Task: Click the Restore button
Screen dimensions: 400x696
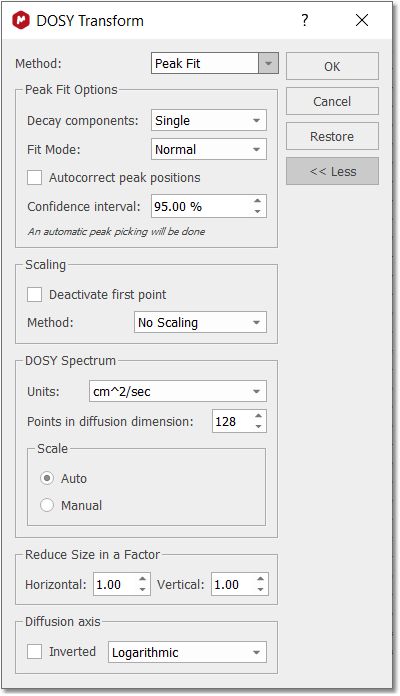Action: [x=332, y=136]
